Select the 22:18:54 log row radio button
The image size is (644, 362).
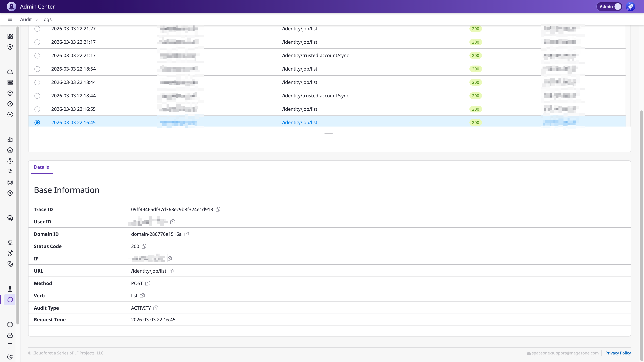(37, 69)
